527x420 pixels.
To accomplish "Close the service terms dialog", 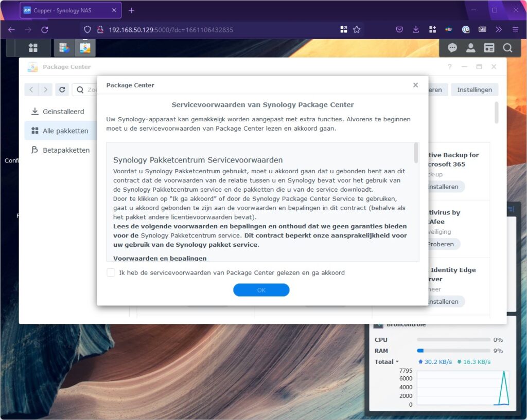I will [415, 85].
